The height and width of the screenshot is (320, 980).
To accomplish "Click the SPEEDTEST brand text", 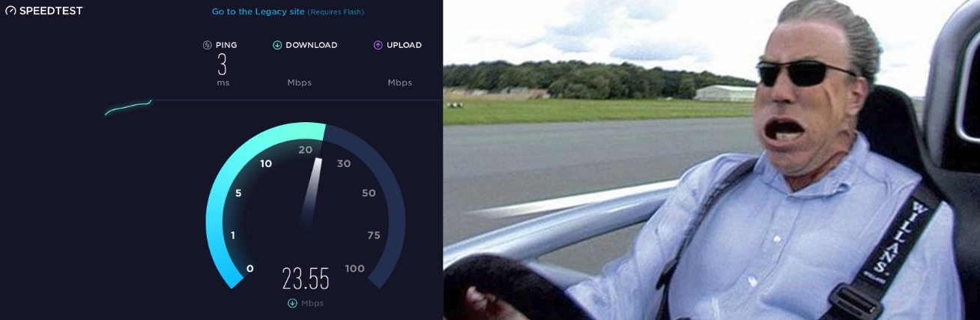I will click(x=51, y=10).
